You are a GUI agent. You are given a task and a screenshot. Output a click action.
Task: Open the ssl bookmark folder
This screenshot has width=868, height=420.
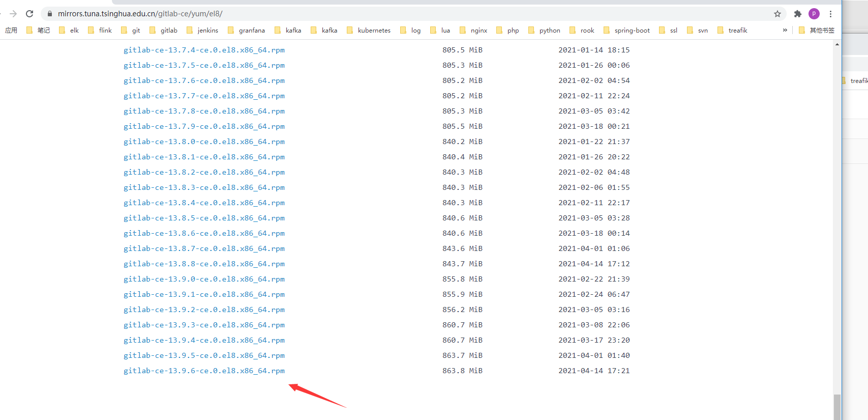pyautogui.click(x=668, y=30)
